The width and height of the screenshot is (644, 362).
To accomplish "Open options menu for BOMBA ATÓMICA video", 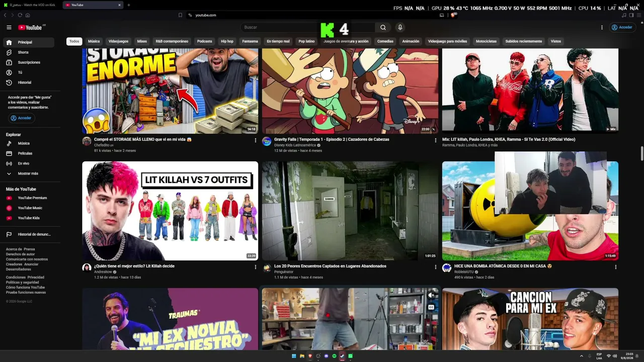I will [615, 267].
